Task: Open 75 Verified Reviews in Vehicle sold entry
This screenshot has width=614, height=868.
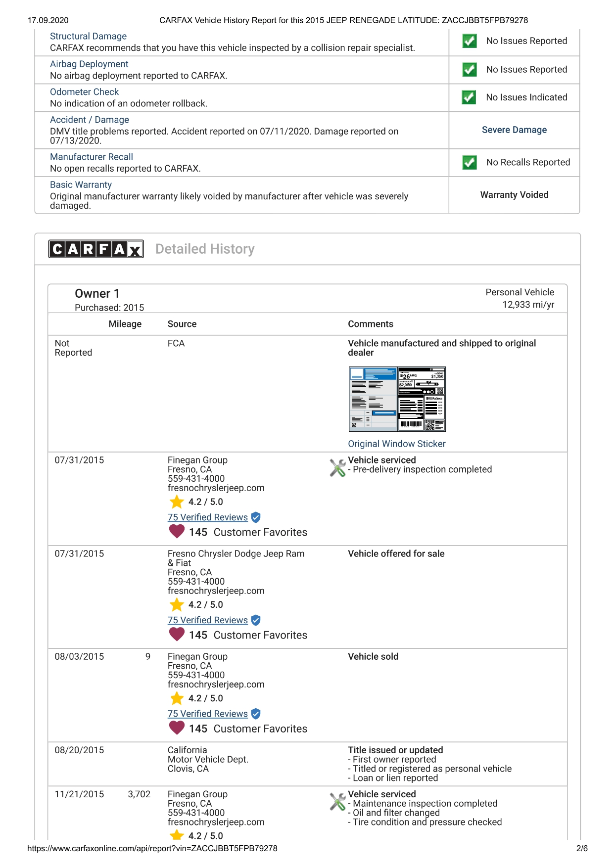Action: click(208, 714)
